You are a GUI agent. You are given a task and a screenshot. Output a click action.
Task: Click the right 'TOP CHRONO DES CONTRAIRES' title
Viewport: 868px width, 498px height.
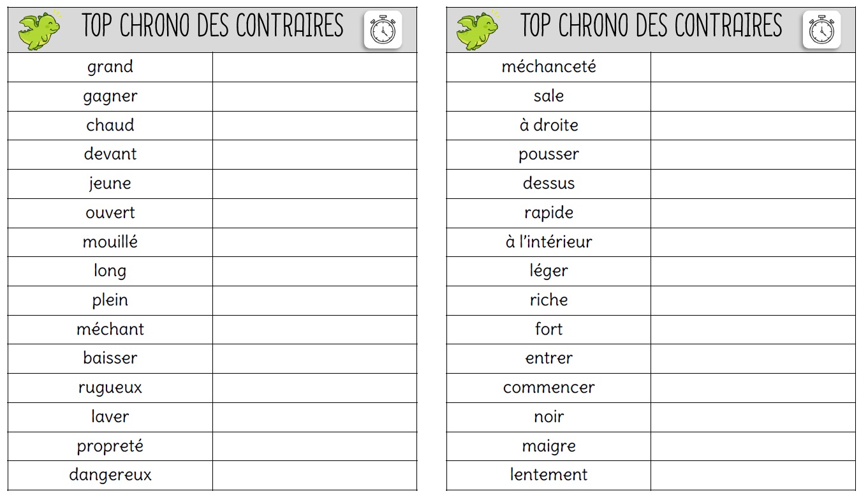pyautogui.click(x=651, y=26)
